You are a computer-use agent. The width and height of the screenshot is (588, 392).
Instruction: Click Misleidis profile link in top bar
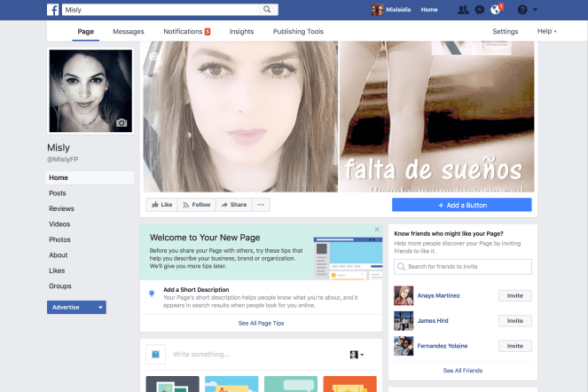point(398,10)
